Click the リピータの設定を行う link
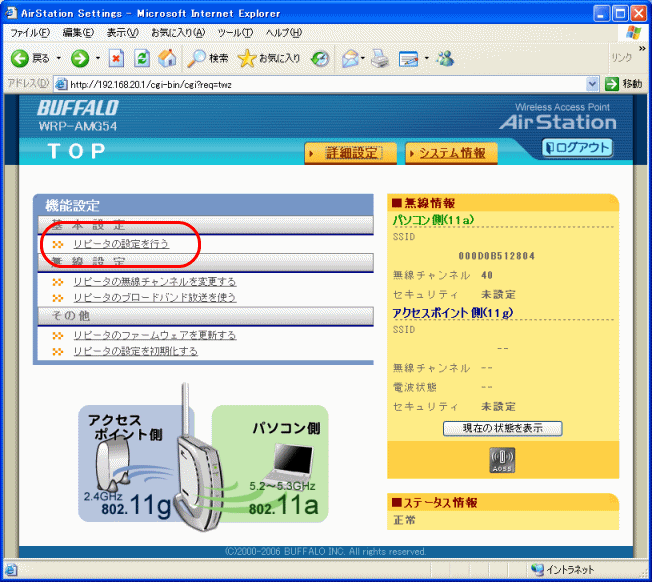 [121, 244]
